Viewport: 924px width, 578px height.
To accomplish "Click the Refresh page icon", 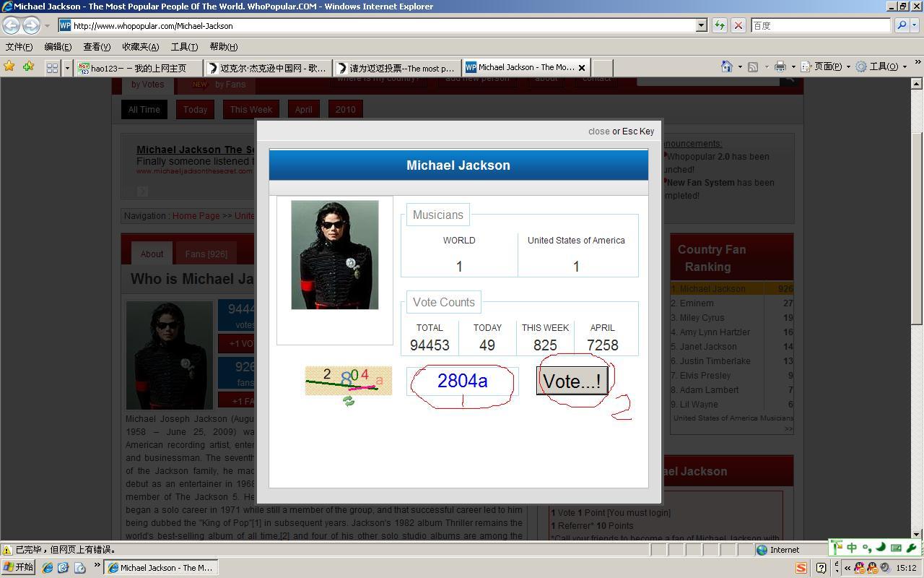I will pyautogui.click(x=720, y=25).
